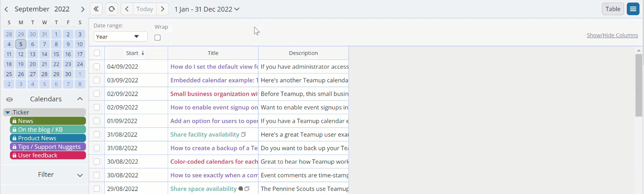644x194 pixels.
Task: Select the Product News calendar
Action: (x=48, y=138)
